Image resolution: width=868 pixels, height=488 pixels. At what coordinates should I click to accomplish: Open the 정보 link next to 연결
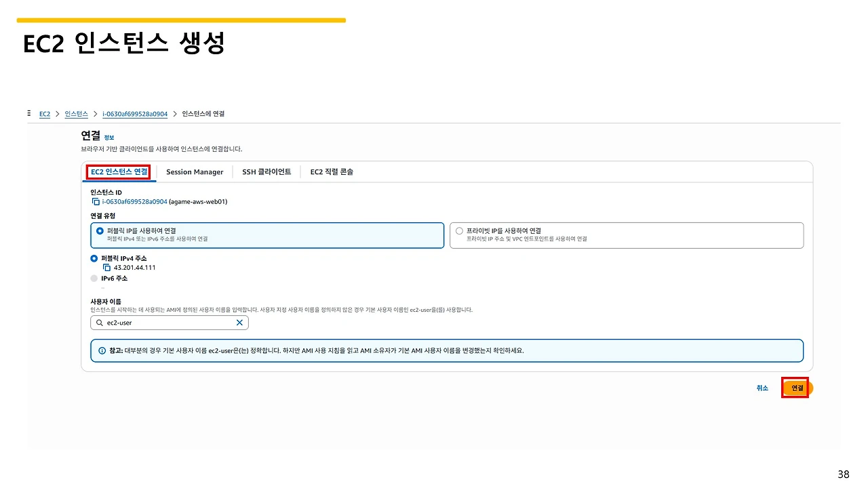pyautogui.click(x=109, y=138)
